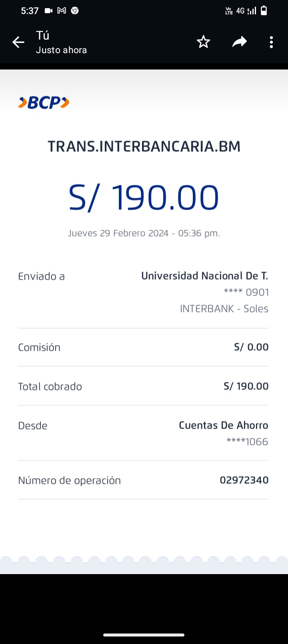Tap the back arrow icon
The image size is (288, 644).
pyautogui.click(x=18, y=42)
